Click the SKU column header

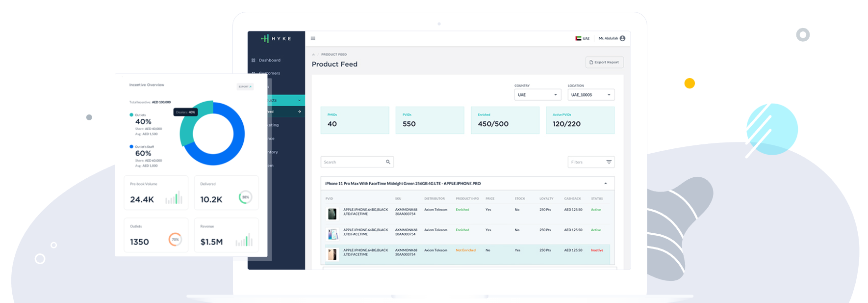coord(398,199)
